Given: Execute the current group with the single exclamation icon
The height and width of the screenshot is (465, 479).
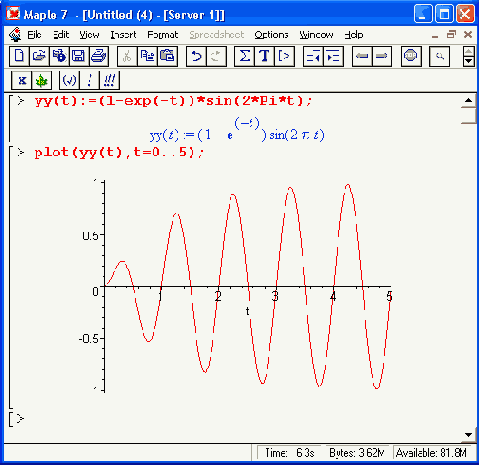Looking at the screenshot, I should click(x=89, y=80).
